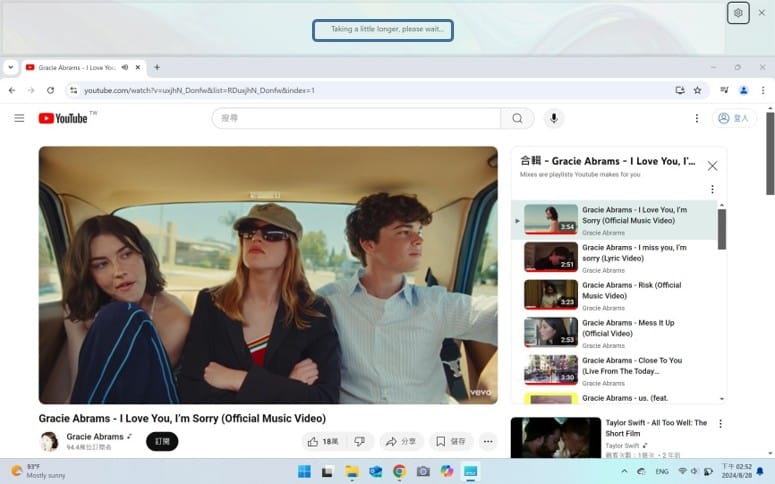Open clock and date in taskbar
This screenshot has height=484, width=775.
click(736, 471)
